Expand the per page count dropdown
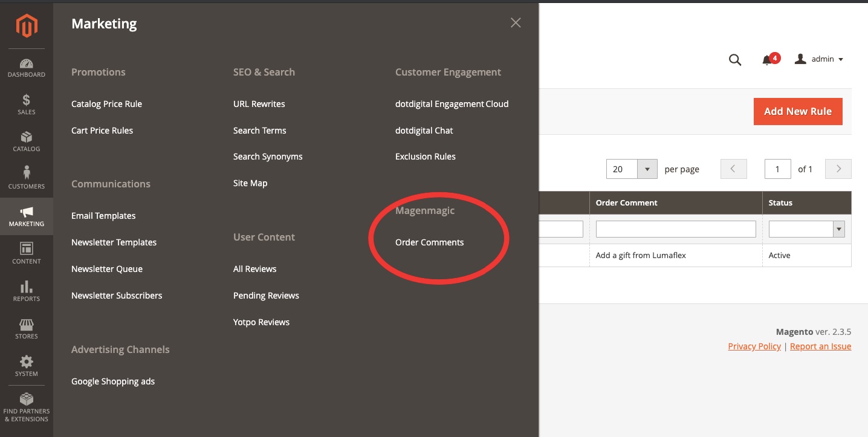This screenshot has height=437, width=868. (x=647, y=169)
